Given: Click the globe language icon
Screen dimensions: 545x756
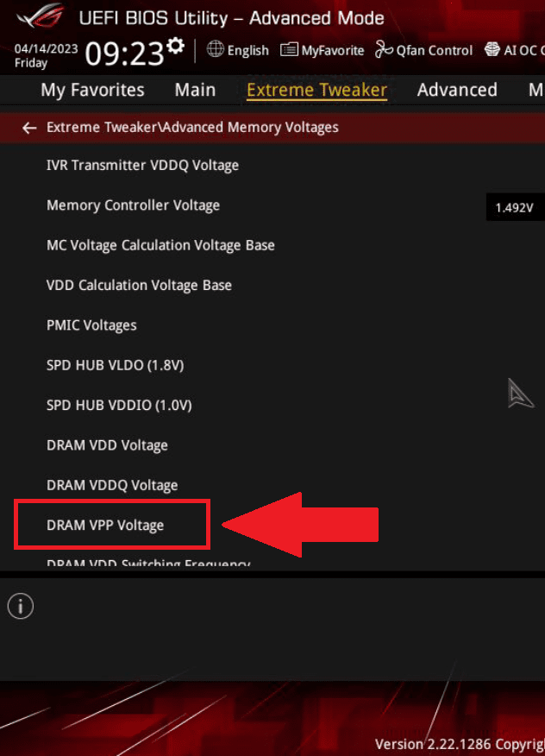Looking at the screenshot, I should (x=216, y=50).
